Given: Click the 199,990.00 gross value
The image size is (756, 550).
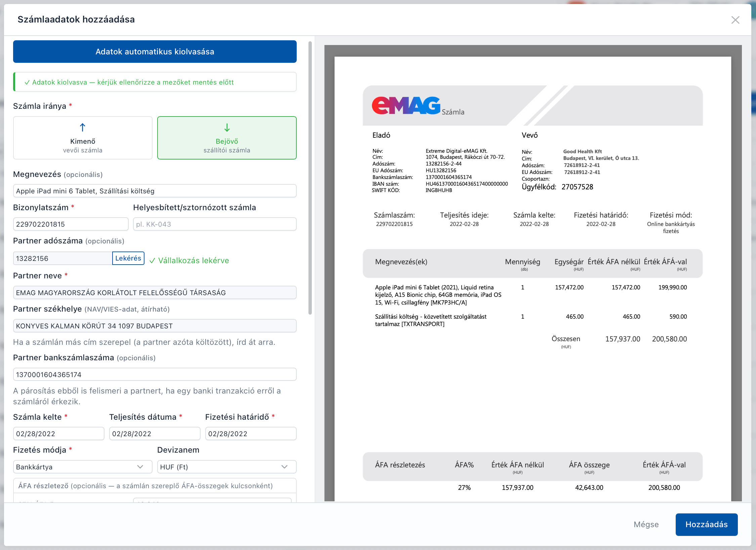Looking at the screenshot, I should (673, 287).
